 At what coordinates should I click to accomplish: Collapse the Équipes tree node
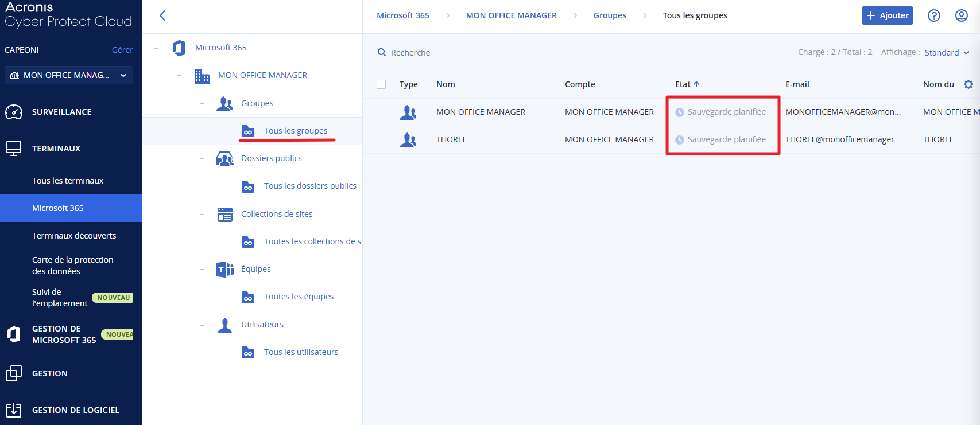(202, 270)
